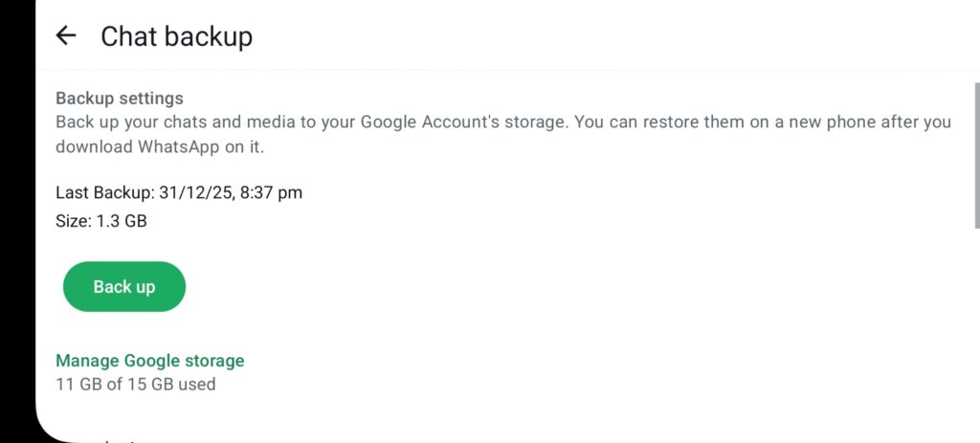Tap the "Last Backup:" label
Viewport: 980px width, 443px height.
[104, 192]
